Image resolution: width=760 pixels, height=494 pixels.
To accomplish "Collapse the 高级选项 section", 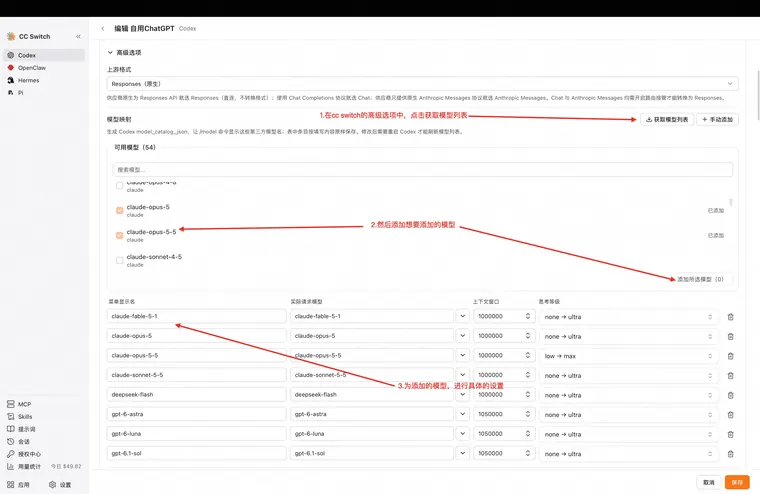I will click(125, 52).
